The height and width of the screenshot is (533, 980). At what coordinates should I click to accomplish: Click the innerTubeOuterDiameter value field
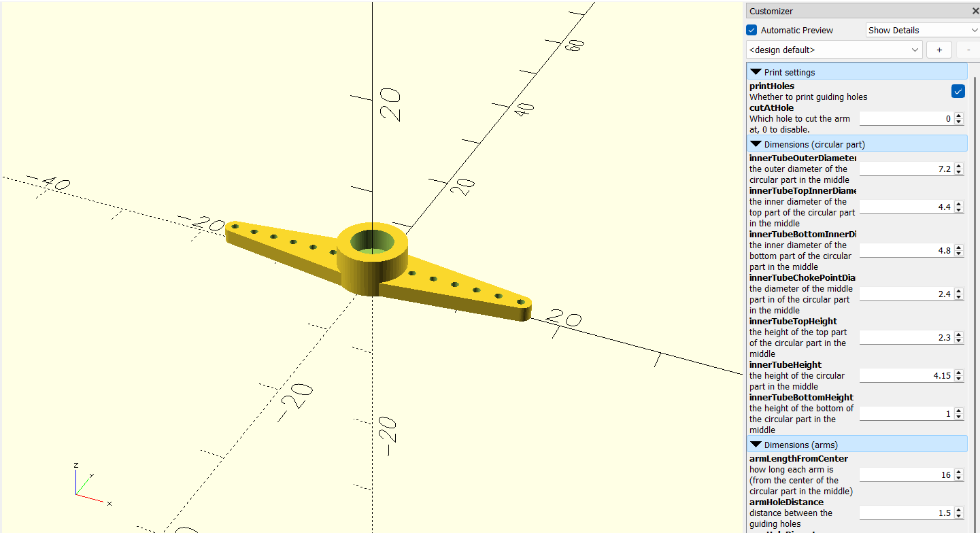pyautogui.click(x=907, y=169)
